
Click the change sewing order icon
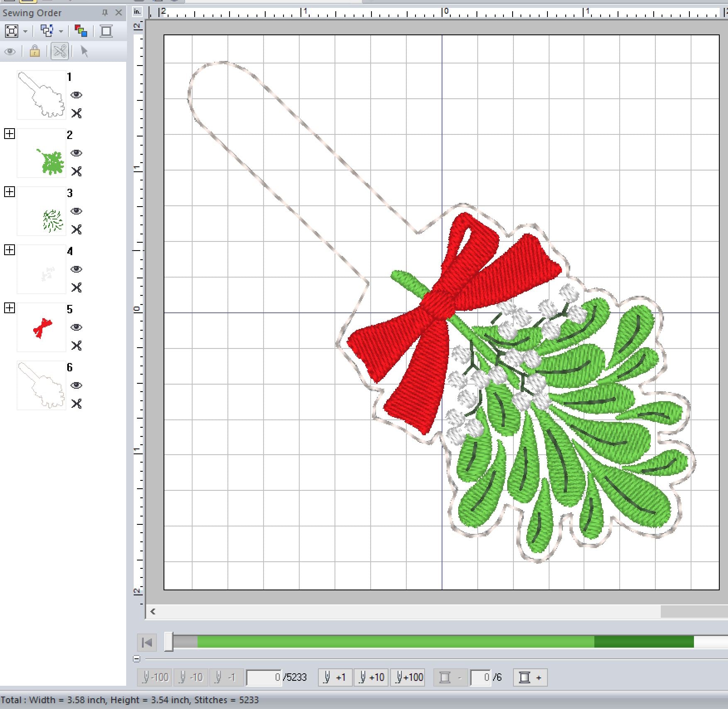[x=47, y=31]
